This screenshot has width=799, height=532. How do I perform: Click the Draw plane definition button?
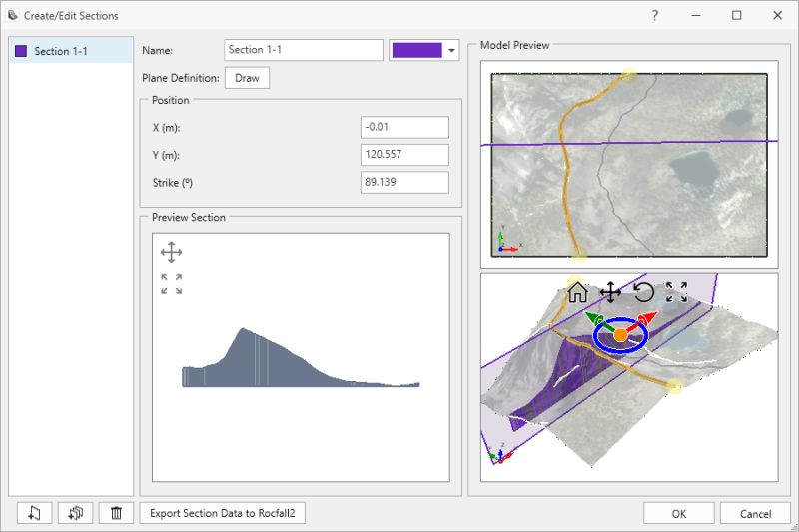coord(247,78)
